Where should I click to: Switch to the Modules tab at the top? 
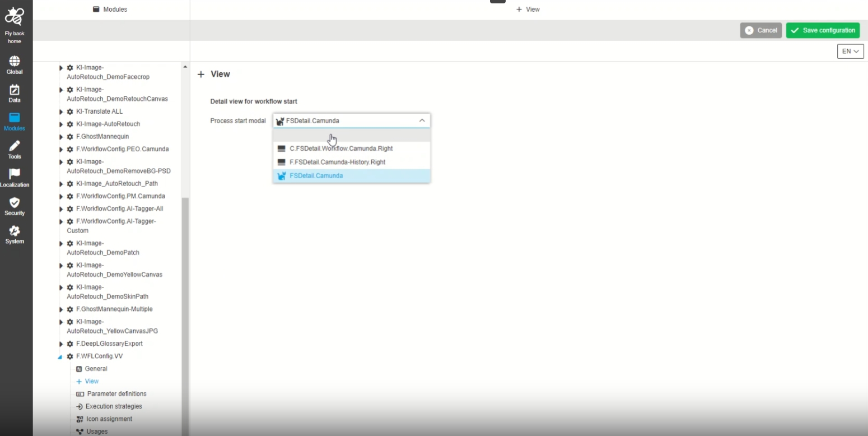point(110,10)
